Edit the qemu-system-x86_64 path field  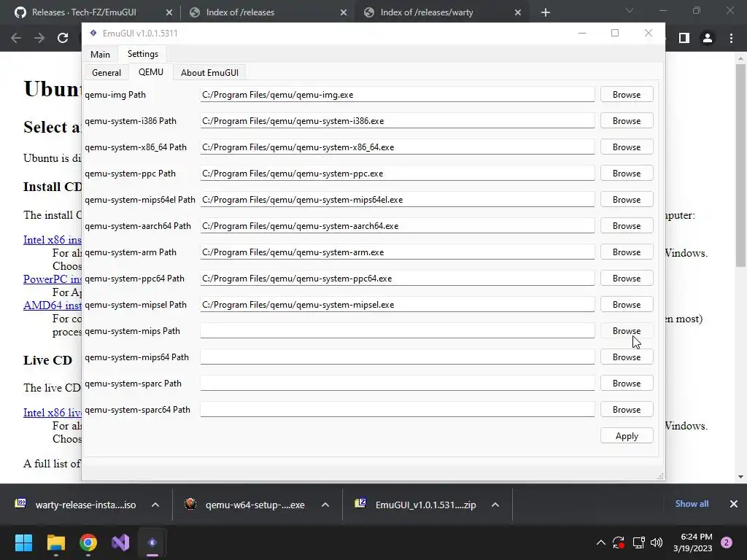point(398,147)
